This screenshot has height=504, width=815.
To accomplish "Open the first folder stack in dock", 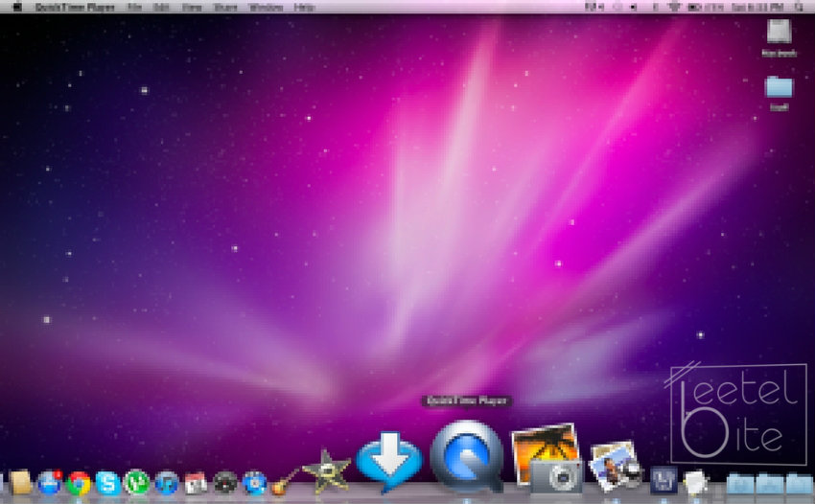I will tap(740, 483).
